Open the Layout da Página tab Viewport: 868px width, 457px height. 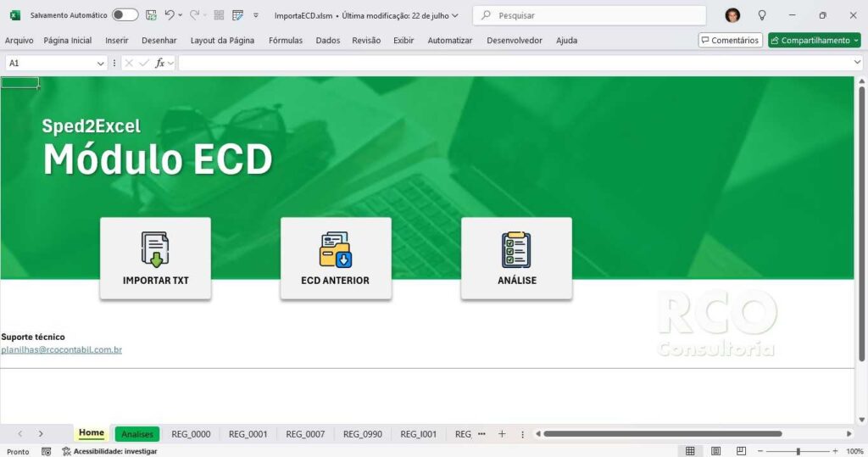point(223,41)
